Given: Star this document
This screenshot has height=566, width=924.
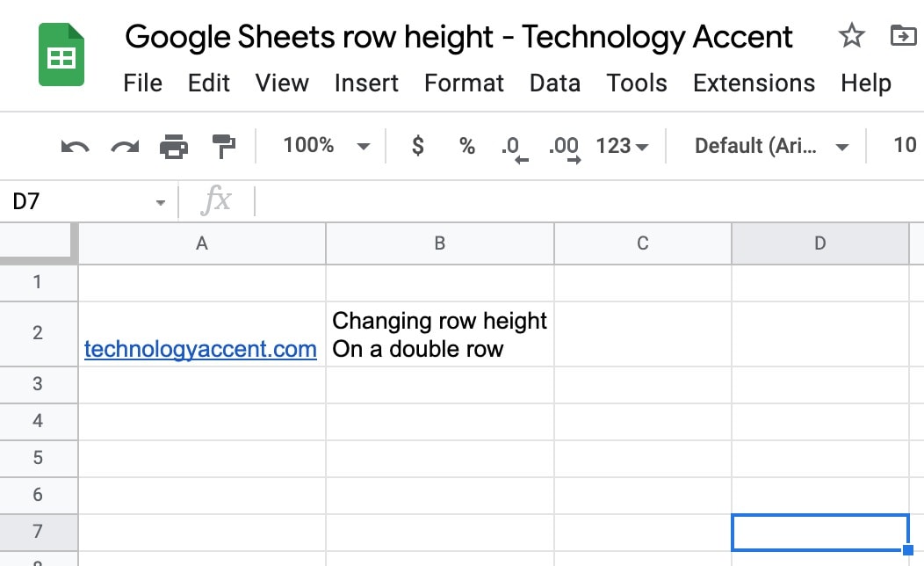Looking at the screenshot, I should click(851, 35).
